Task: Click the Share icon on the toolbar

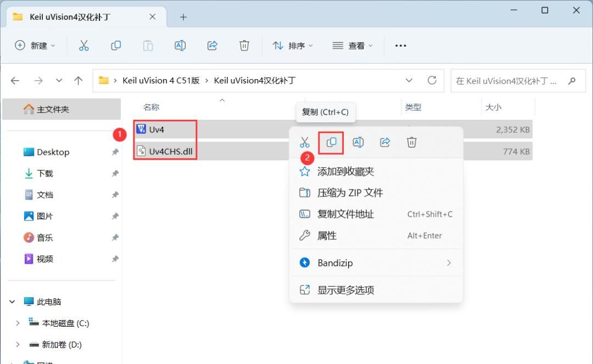Action: tap(212, 46)
